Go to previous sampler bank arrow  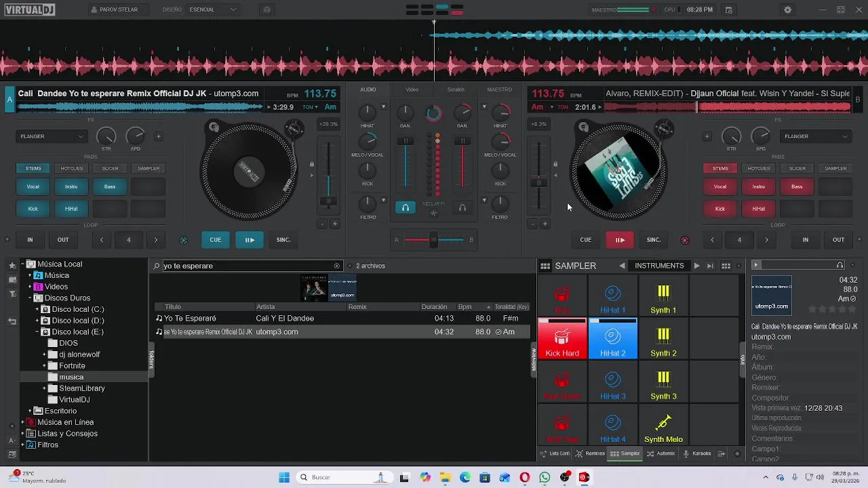(x=622, y=266)
